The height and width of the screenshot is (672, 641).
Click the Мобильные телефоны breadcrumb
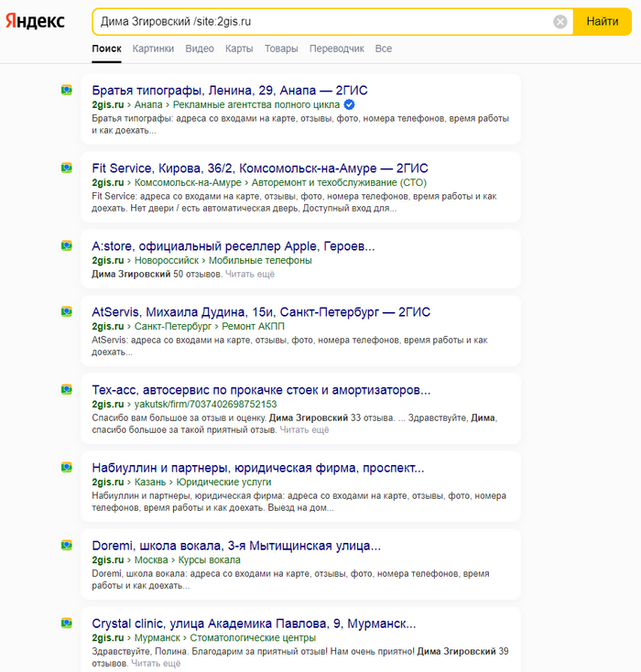[260, 261]
